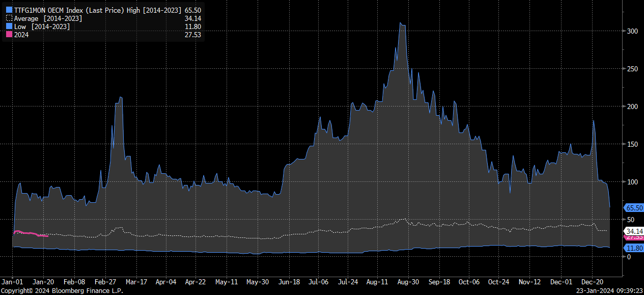Click the 300 y-axis label
The height and width of the screenshot is (295, 644).
(632, 31)
